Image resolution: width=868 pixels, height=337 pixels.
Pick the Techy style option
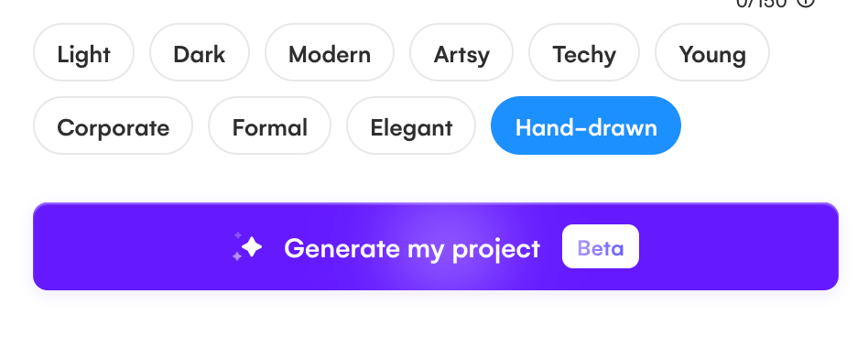tap(584, 52)
